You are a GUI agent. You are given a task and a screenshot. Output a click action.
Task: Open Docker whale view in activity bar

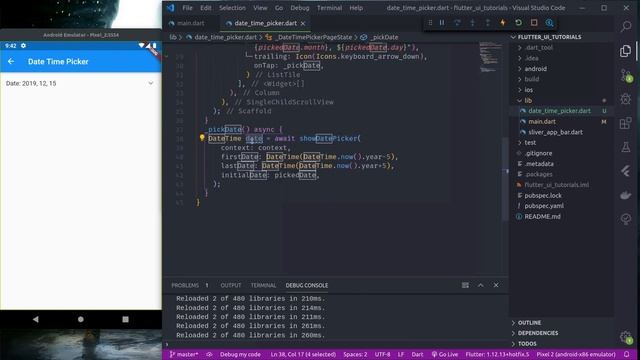[x=626, y=195]
